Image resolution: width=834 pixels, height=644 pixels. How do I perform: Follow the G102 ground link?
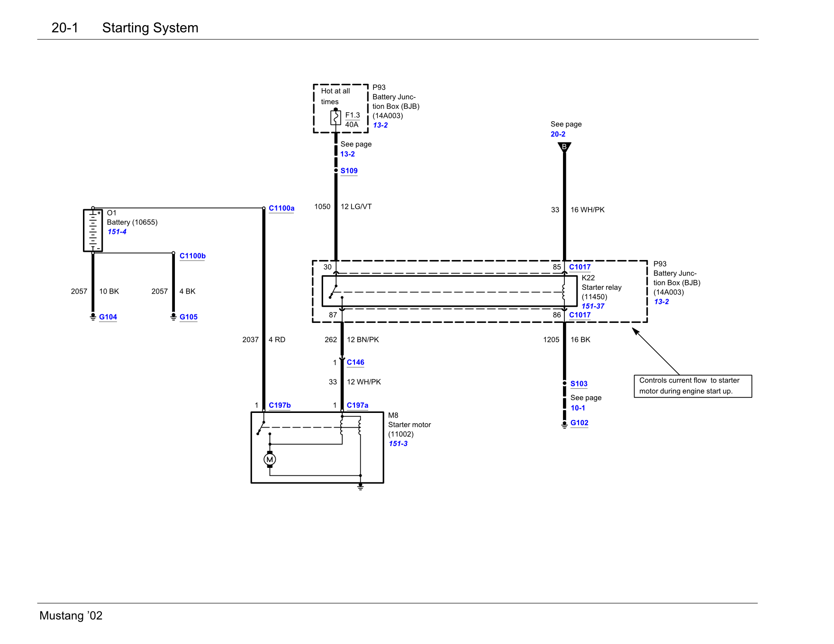(579, 423)
